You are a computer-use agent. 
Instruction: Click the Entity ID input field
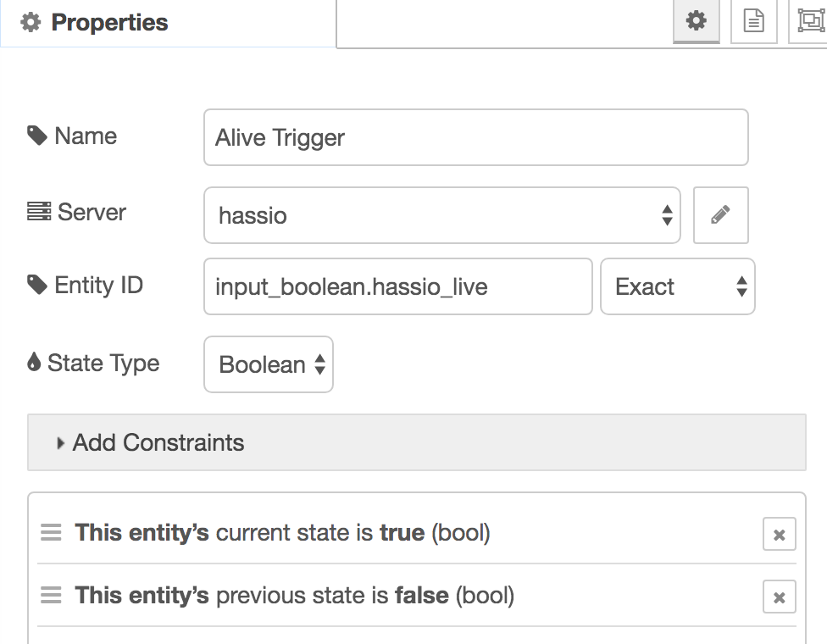coord(397,286)
